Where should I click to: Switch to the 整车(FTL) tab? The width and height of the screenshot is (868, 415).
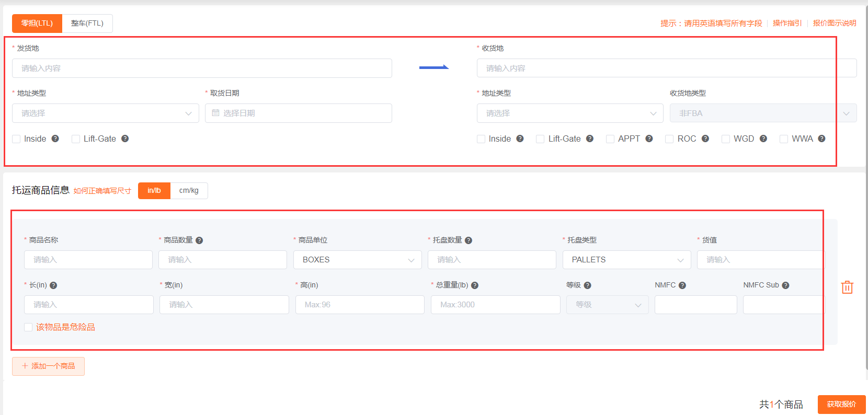point(87,24)
